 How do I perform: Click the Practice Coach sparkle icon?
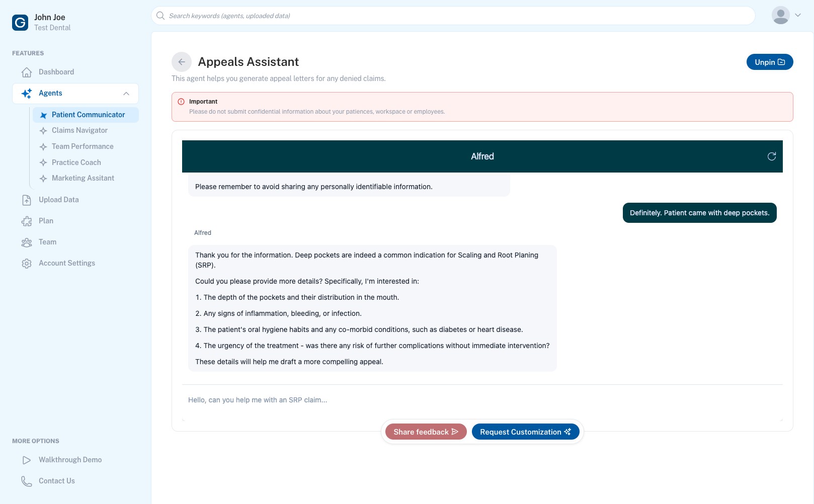pos(43,163)
